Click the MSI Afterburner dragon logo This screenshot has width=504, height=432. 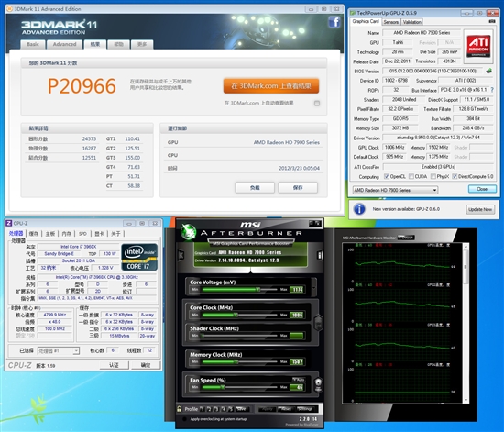point(188,231)
